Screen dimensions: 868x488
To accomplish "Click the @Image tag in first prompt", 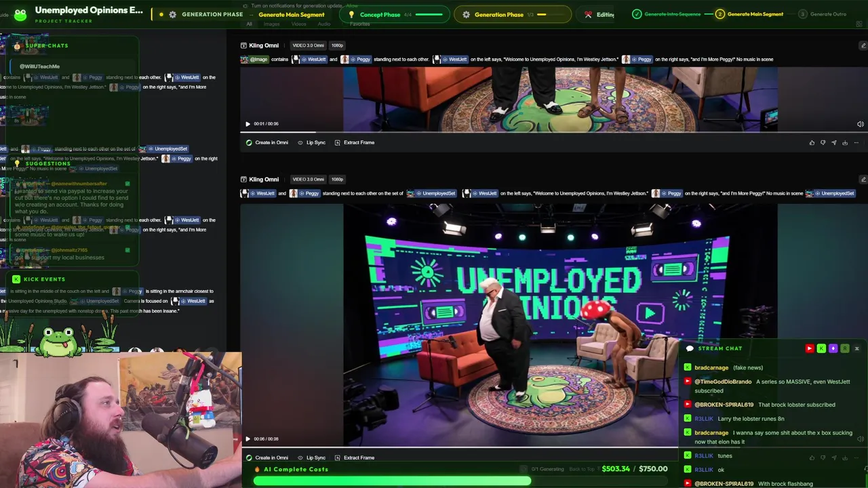I will pos(255,60).
